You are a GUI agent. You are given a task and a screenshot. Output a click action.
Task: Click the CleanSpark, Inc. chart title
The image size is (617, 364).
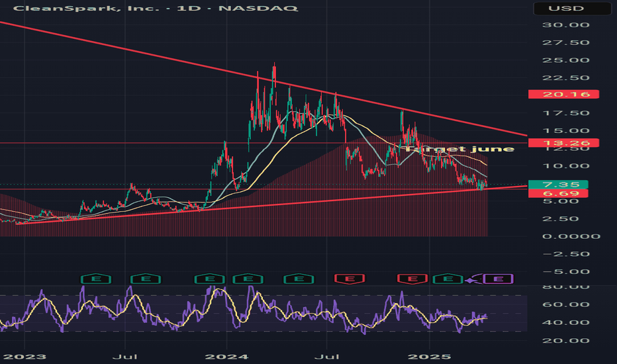click(156, 8)
